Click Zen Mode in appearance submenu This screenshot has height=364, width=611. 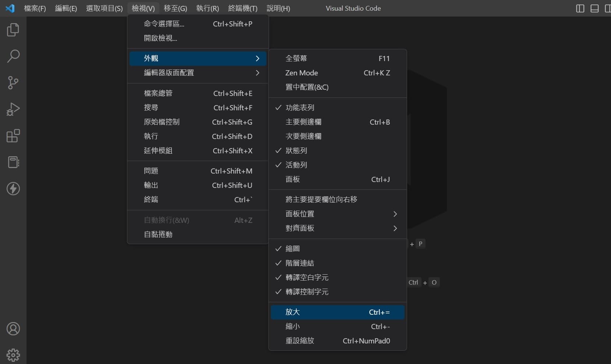(338, 73)
